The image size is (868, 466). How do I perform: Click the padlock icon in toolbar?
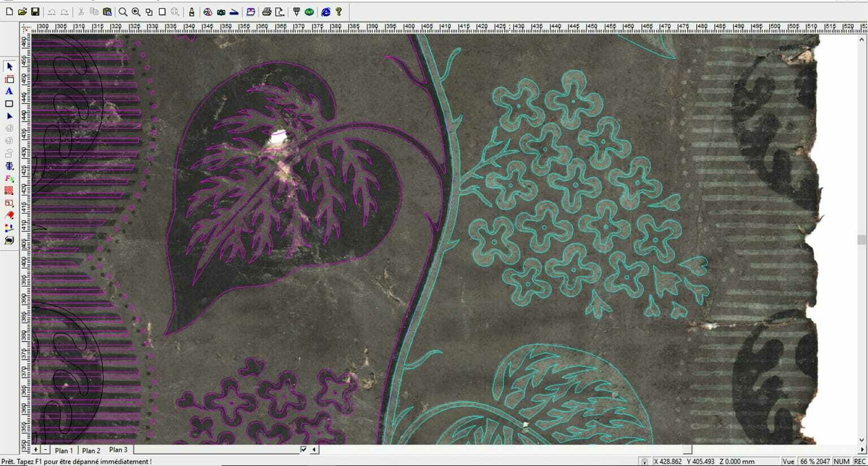click(192, 12)
